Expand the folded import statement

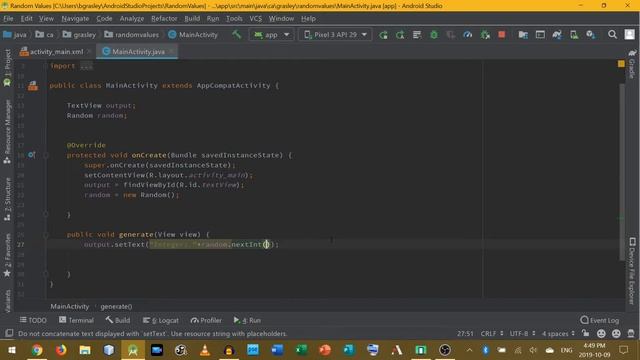(x=86, y=66)
